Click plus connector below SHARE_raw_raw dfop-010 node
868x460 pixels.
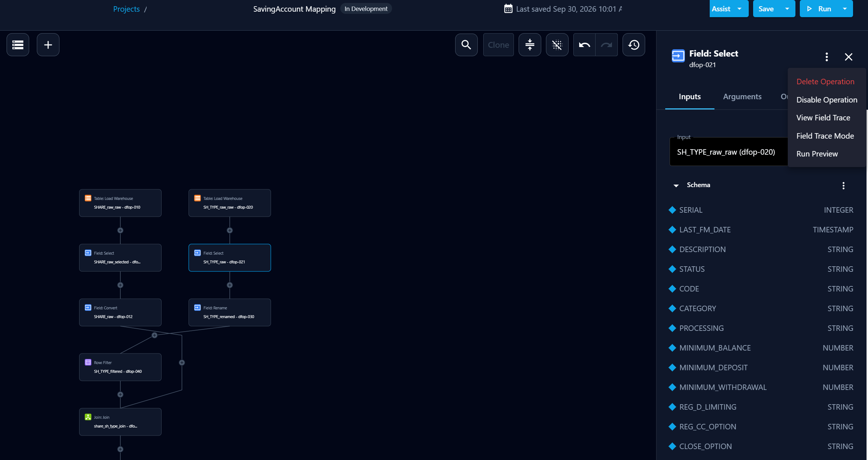120,230
